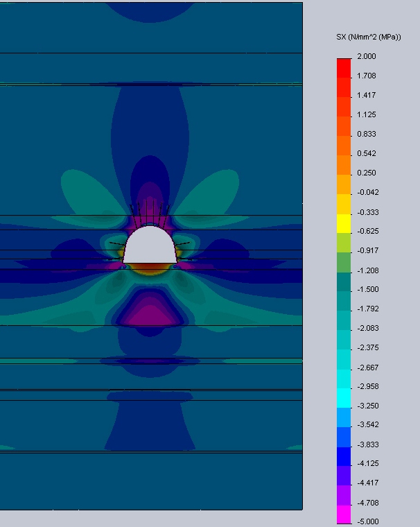The width and height of the screenshot is (420, 527).
Task: Select the -4.125 legend value
Action: (x=368, y=463)
